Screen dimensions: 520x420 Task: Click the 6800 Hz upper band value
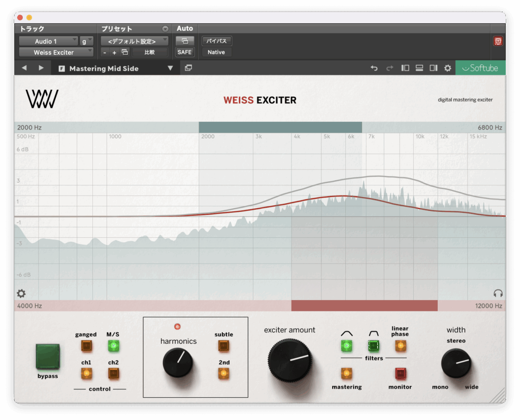490,127
